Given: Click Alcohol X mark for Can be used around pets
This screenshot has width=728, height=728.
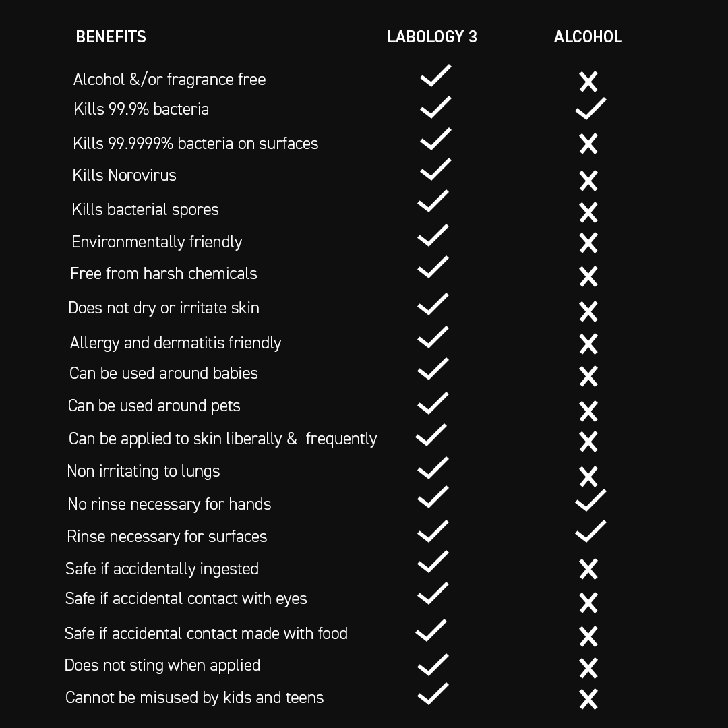Looking at the screenshot, I should coord(588,411).
